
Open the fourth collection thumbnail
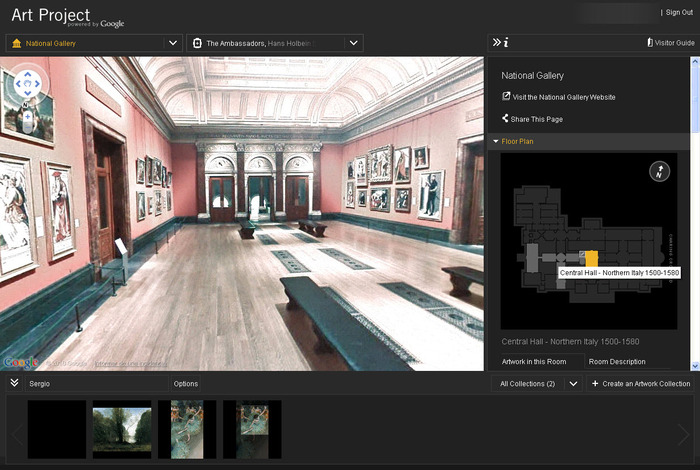click(x=252, y=429)
